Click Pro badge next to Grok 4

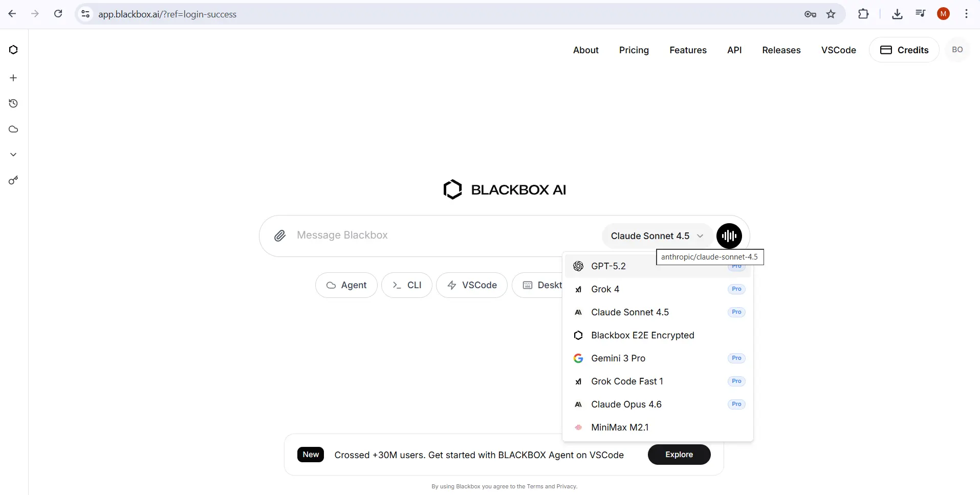(736, 289)
